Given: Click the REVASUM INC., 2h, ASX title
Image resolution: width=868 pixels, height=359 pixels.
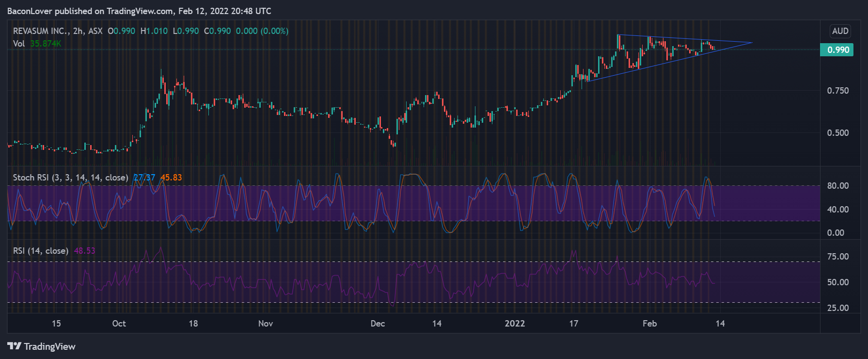Looking at the screenshot, I should (x=58, y=31).
